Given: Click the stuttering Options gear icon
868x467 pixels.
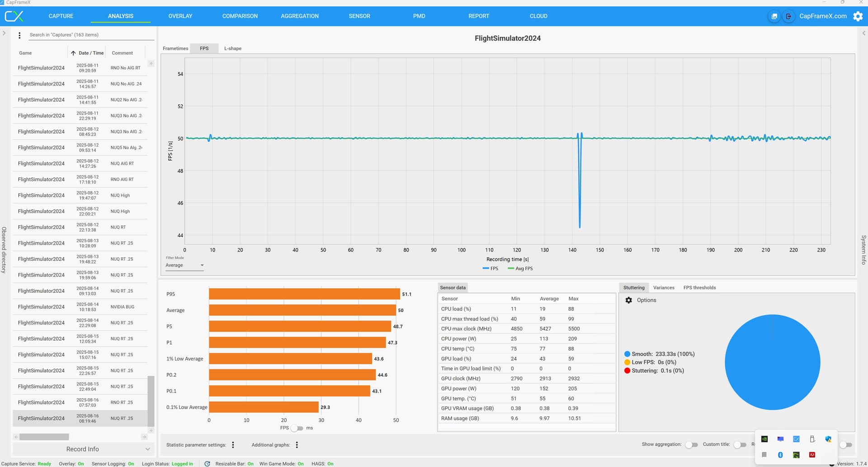Looking at the screenshot, I should pyautogui.click(x=628, y=300).
